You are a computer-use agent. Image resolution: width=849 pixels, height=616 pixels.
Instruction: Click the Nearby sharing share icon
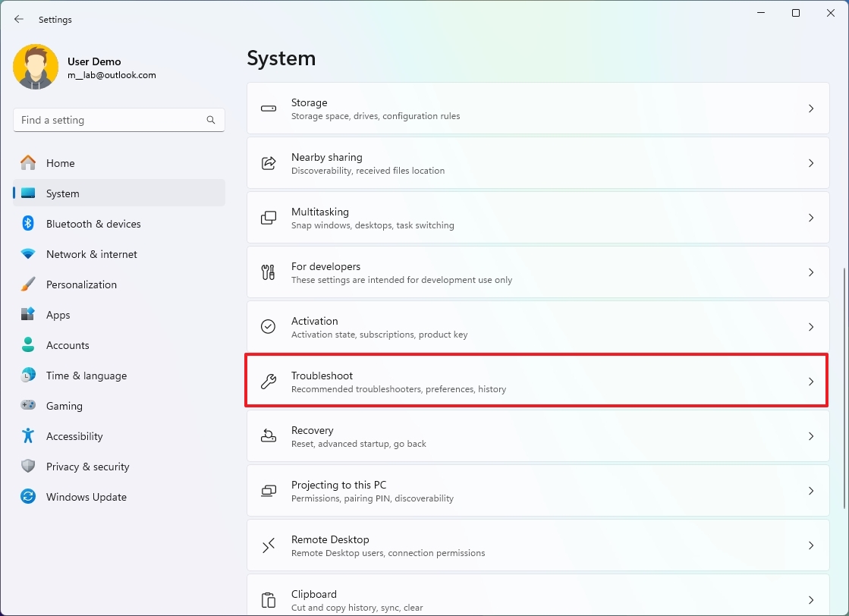click(269, 163)
